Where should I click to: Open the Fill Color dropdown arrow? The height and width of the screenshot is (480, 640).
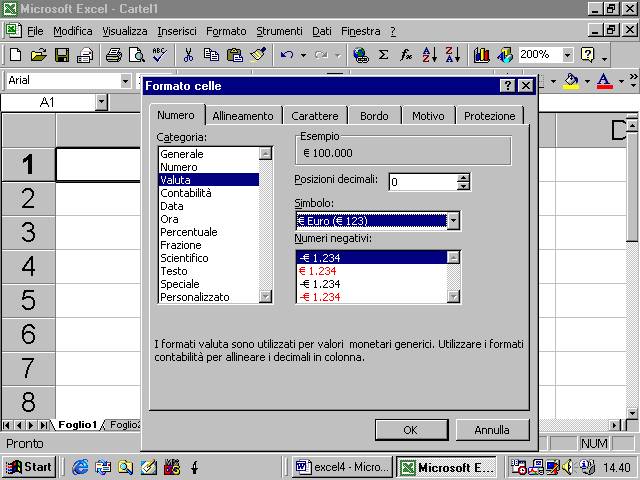tap(587, 81)
